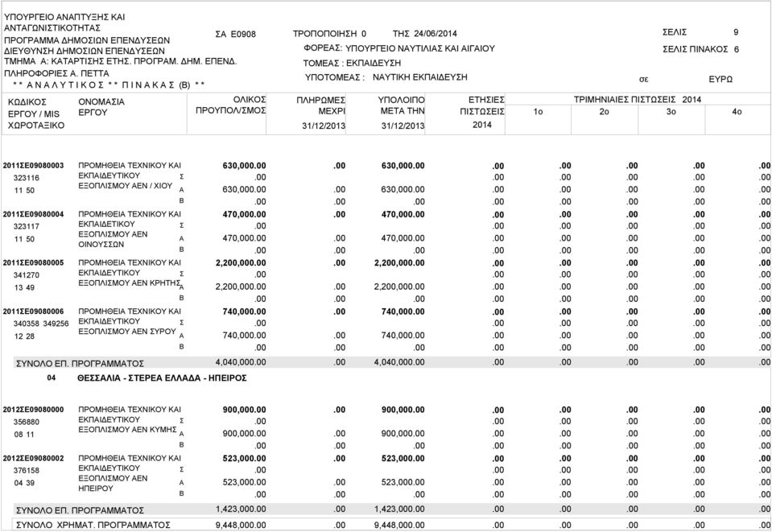Screen dimensions: 772x532
Task: Click the '1ο' quarter column header
Action: 538,112
